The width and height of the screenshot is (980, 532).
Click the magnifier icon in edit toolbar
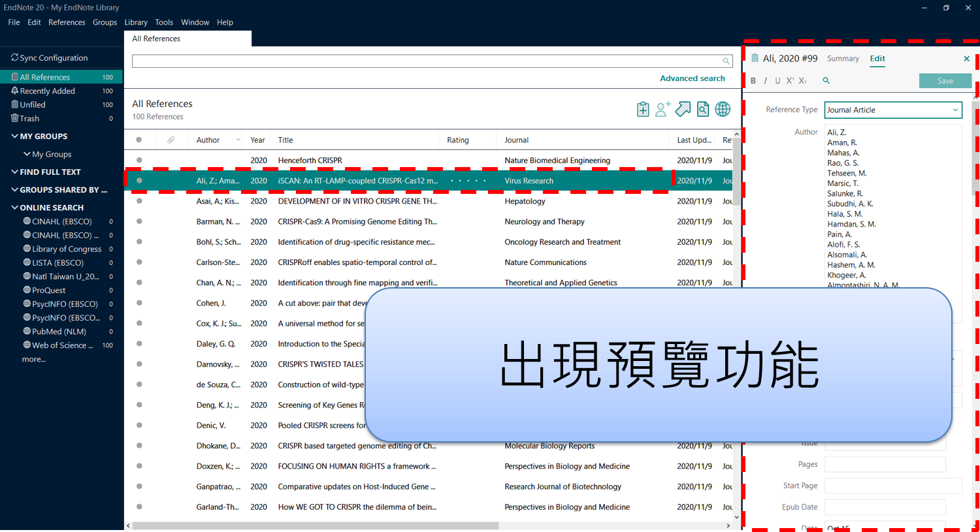[826, 81]
